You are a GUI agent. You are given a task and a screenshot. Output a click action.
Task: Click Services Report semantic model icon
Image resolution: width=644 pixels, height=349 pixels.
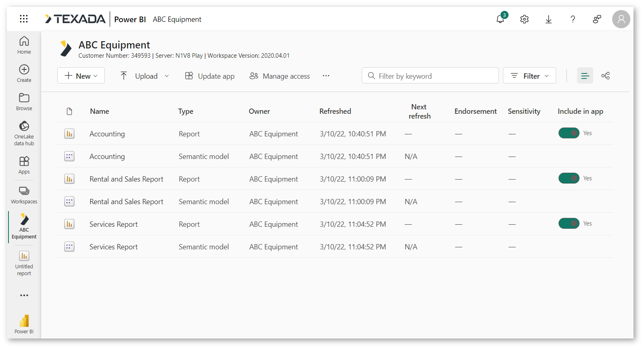(x=69, y=247)
